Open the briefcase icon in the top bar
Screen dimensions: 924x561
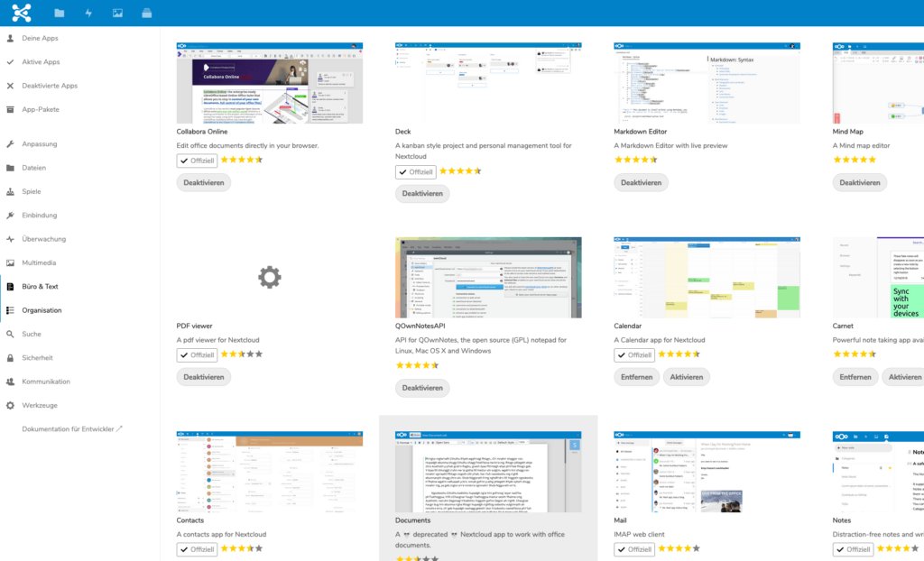coord(147,13)
